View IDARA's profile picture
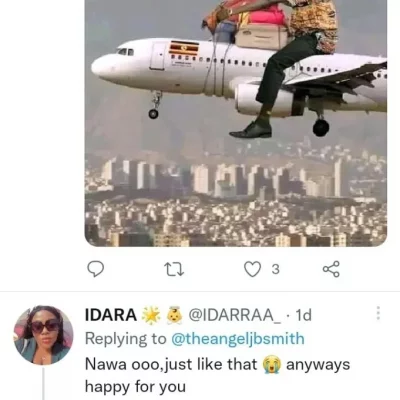The image size is (400, 400). 43,335
